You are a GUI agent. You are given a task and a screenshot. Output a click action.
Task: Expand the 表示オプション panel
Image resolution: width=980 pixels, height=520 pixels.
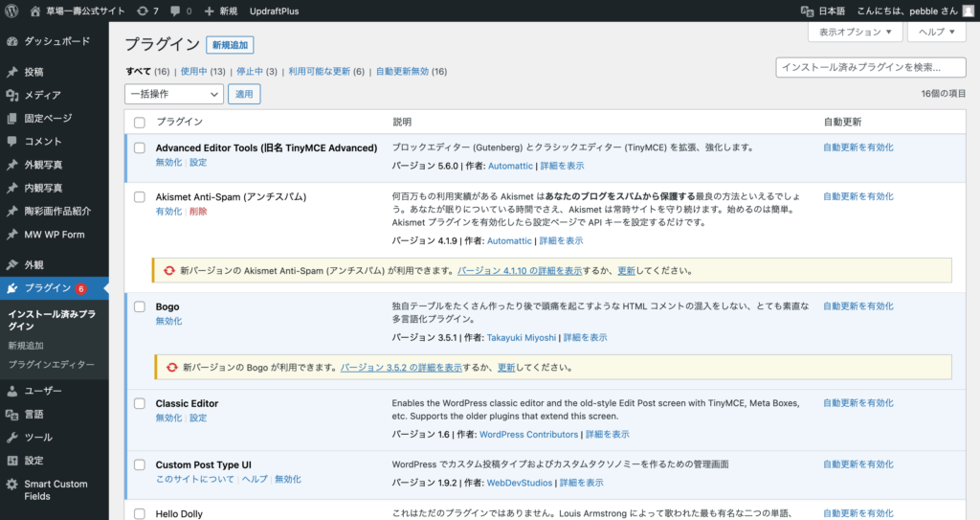tap(856, 32)
